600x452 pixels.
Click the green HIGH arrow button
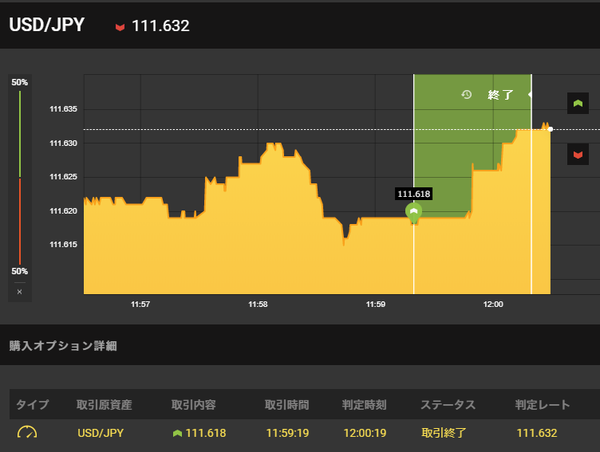pos(577,103)
